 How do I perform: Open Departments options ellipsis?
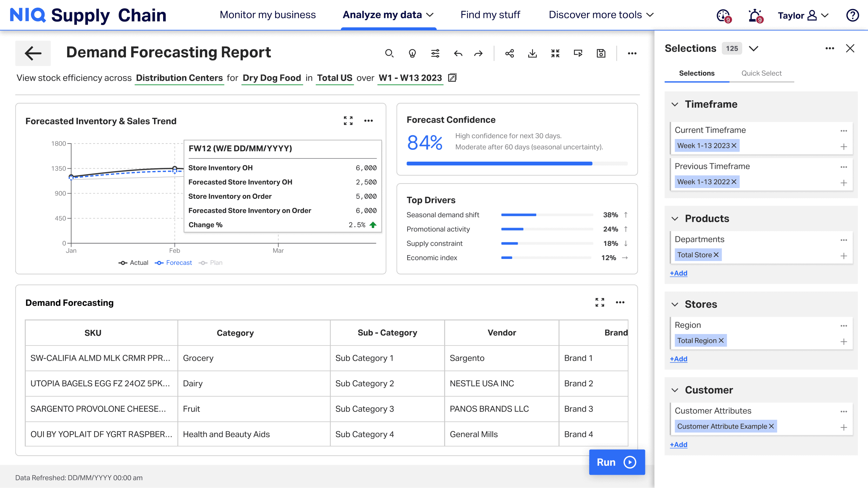[x=844, y=240]
